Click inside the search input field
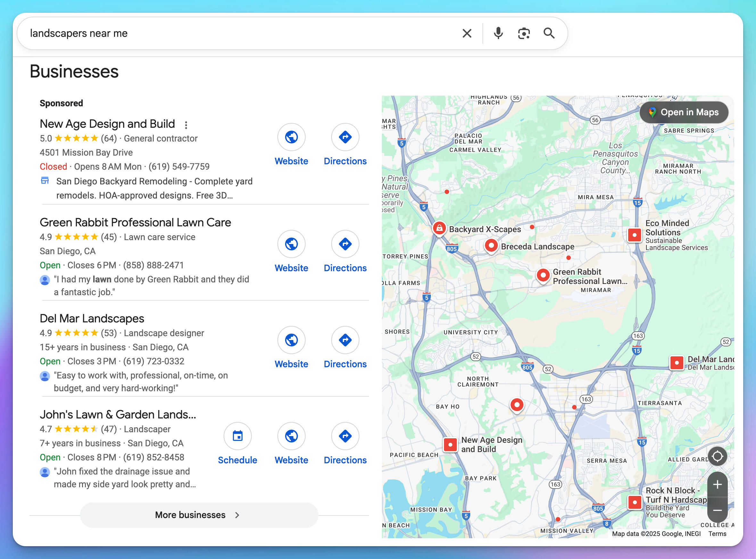This screenshot has height=559, width=756. [x=237, y=33]
